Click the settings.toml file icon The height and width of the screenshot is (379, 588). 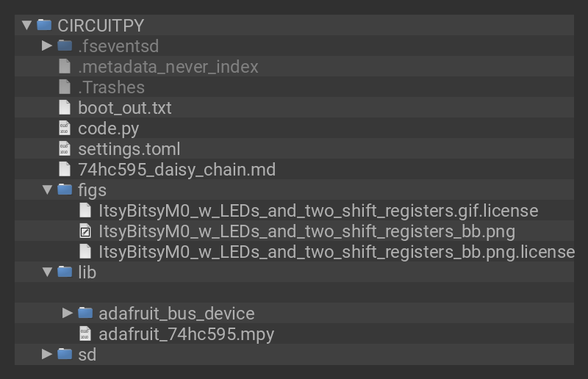tap(65, 149)
